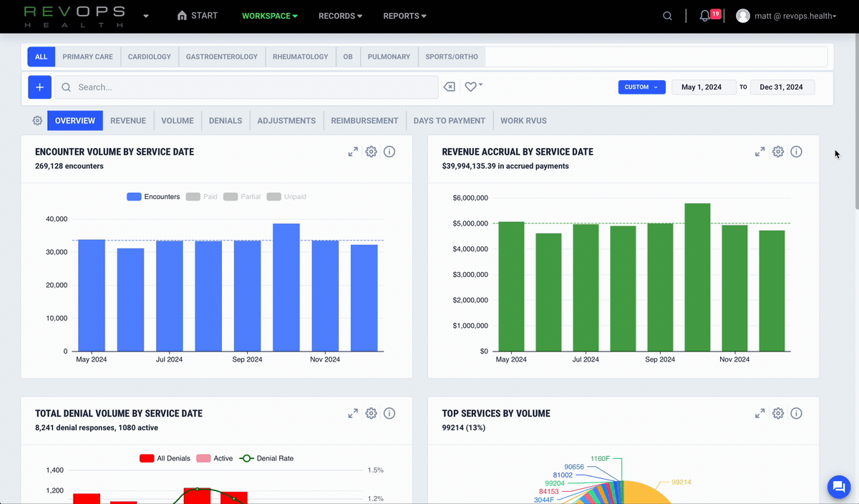Click the 99214 pie chart label
The image size is (859, 504).
point(681,483)
